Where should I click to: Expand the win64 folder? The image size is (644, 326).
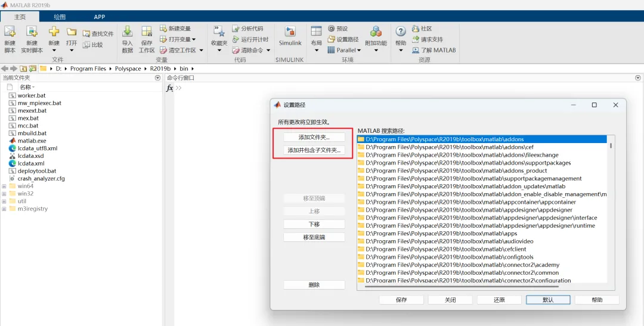click(x=4, y=187)
